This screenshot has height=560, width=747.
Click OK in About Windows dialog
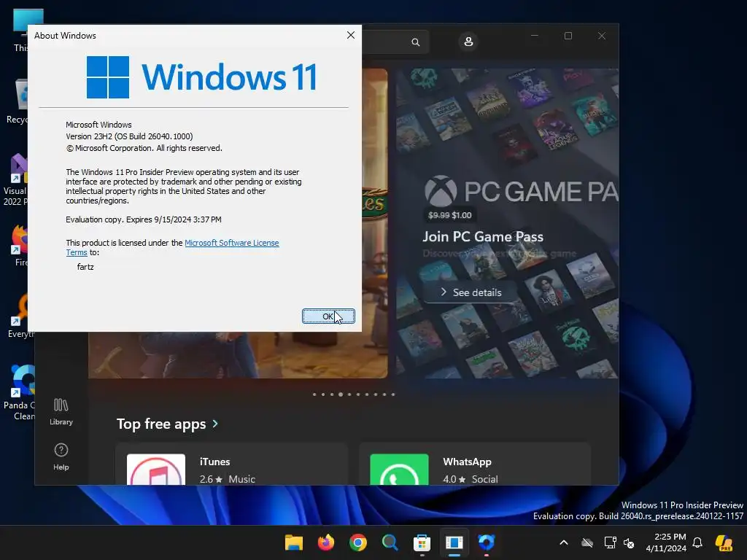328,316
